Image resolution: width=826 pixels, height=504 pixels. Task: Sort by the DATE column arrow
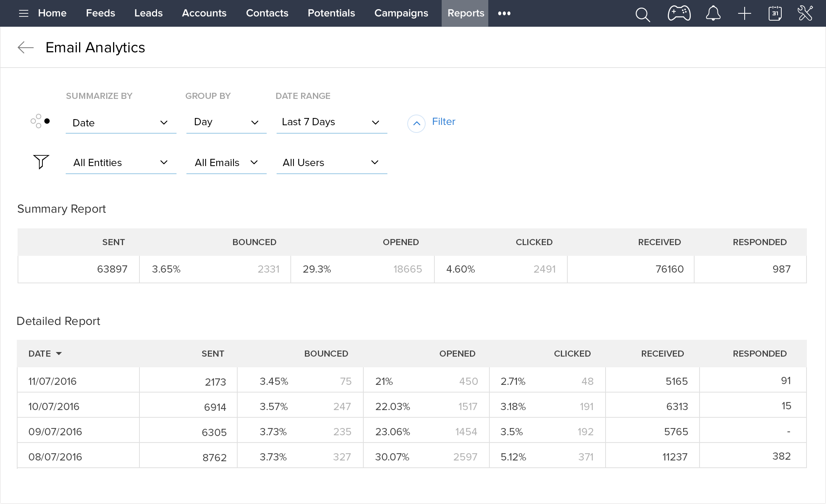click(59, 354)
